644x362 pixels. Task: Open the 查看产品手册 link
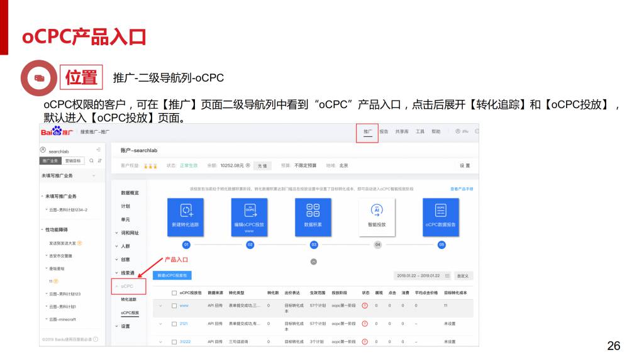[461, 189]
